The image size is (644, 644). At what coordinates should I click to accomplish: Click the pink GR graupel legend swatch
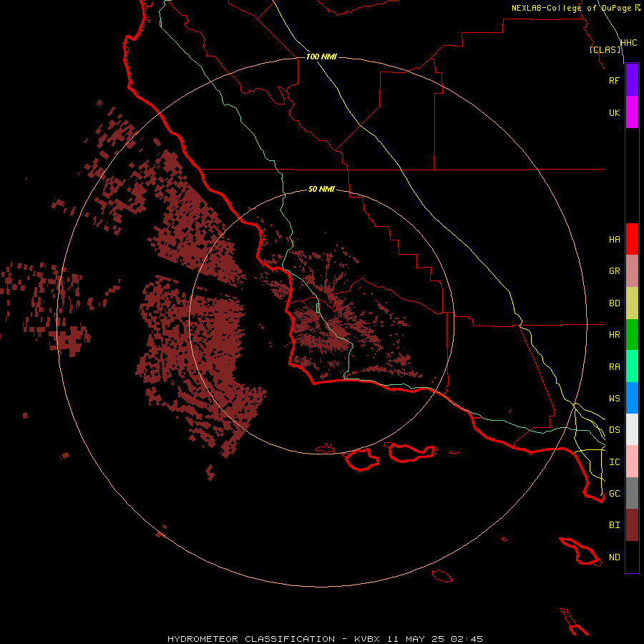(x=632, y=271)
